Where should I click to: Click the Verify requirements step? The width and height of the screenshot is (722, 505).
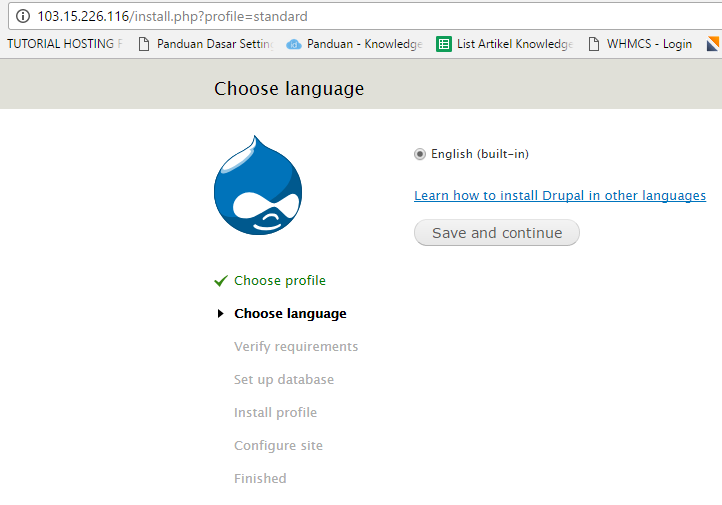[296, 347]
